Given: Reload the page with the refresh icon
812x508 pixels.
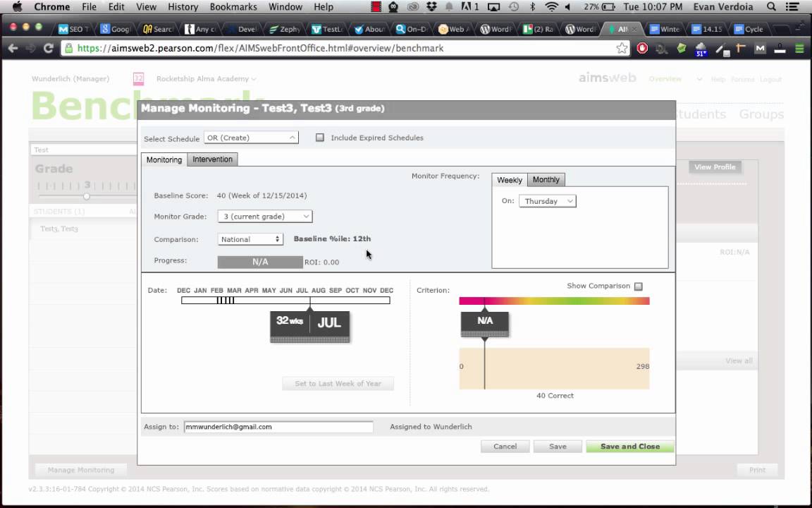Looking at the screenshot, I should tap(48, 48).
